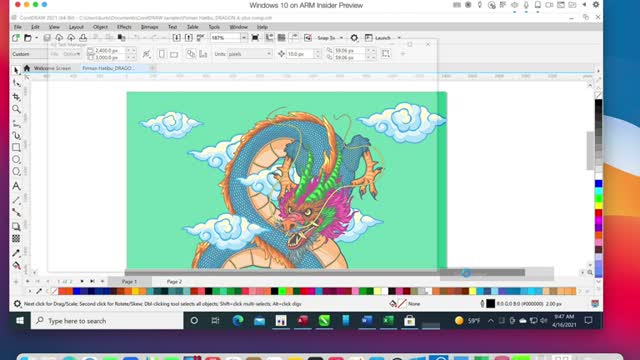
Task: Select the Freehand curve tool
Action: (x=16, y=124)
